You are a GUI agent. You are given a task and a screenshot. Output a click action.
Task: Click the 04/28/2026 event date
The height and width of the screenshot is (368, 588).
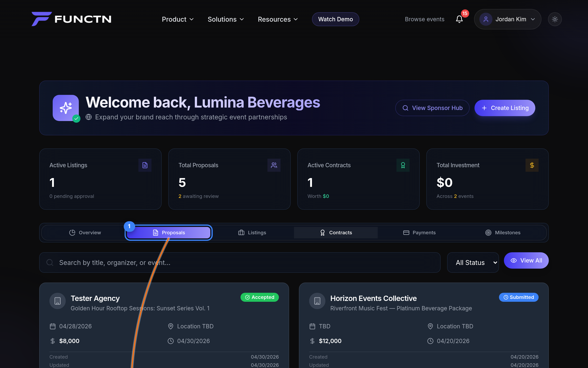pos(75,326)
